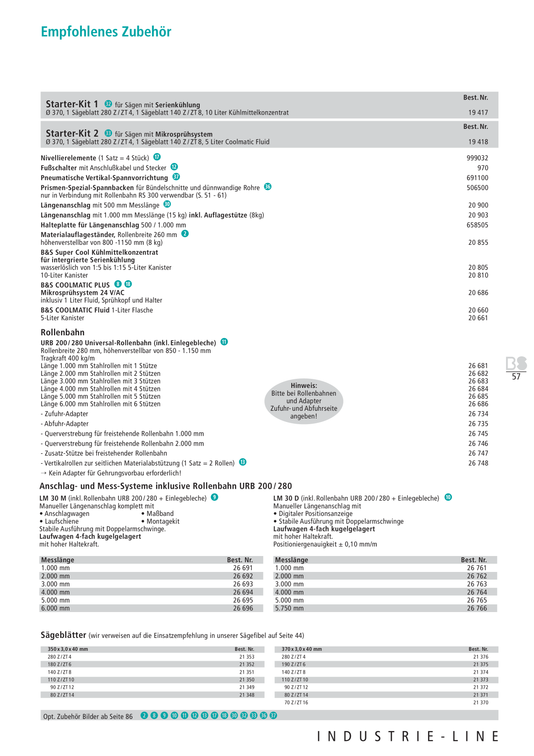Click order number 20 903
This screenshot has width=534, height=756.
click(x=478, y=215)
